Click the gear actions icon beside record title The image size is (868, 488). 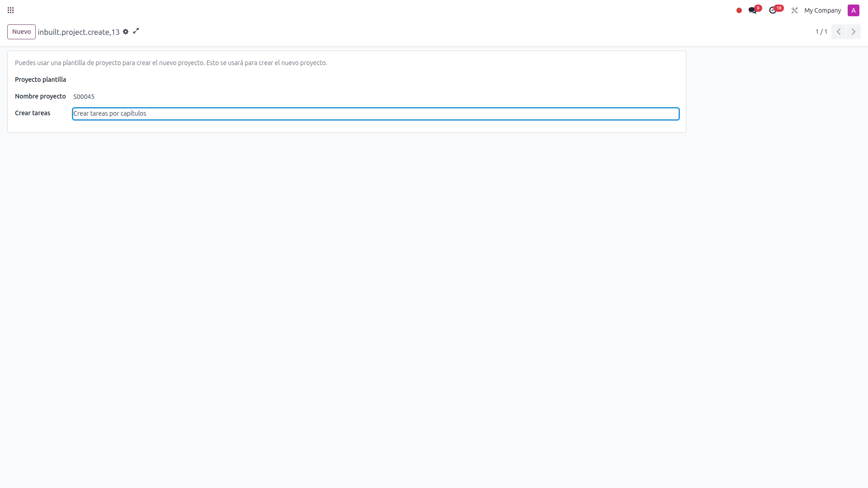126,32
